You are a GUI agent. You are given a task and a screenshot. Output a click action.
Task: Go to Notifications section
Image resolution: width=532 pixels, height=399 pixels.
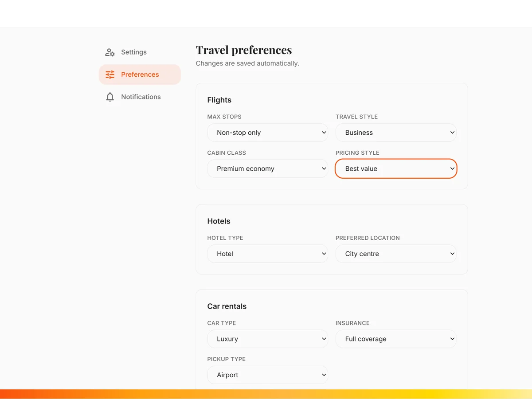click(x=140, y=97)
